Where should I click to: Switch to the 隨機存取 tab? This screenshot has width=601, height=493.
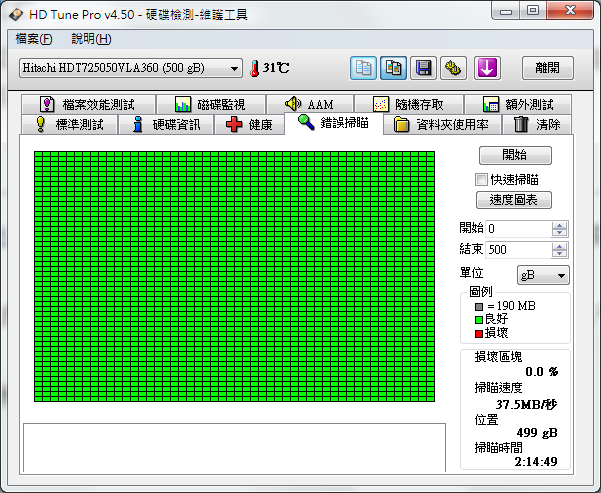pyautogui.click(x=409, y=104)
